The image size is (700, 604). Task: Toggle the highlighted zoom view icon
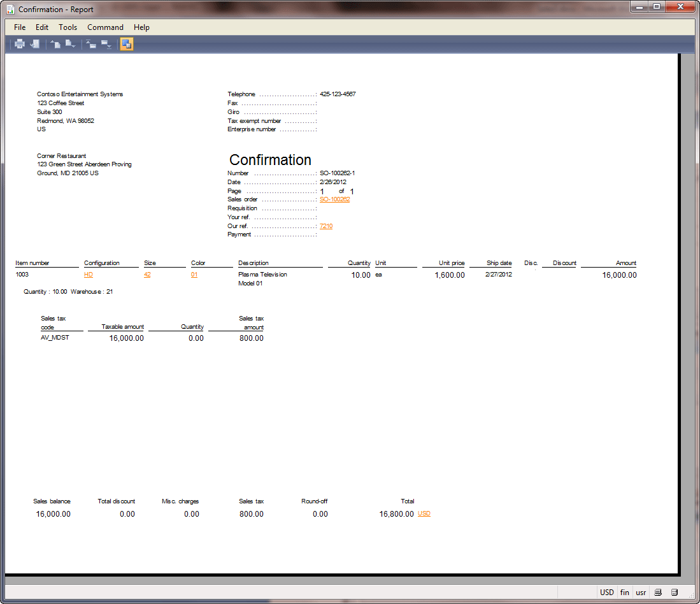(x=127, y=44)
